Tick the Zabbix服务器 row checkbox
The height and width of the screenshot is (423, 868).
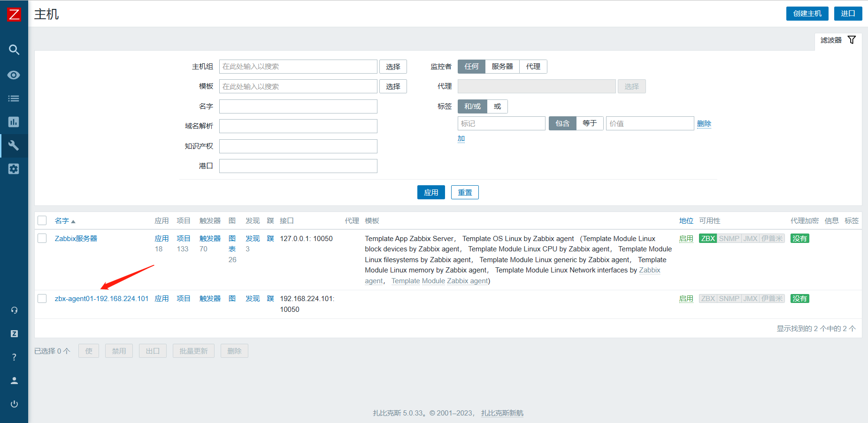coord(42,238)
